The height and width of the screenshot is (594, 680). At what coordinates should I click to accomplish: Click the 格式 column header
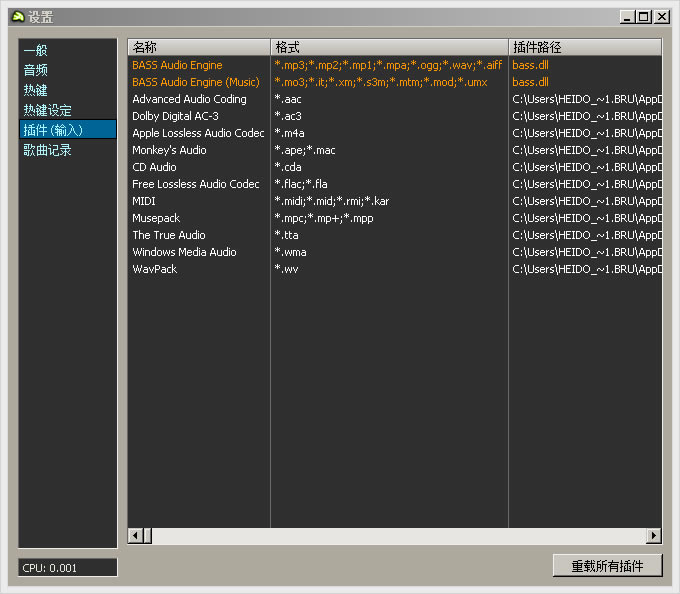point(388,47)
